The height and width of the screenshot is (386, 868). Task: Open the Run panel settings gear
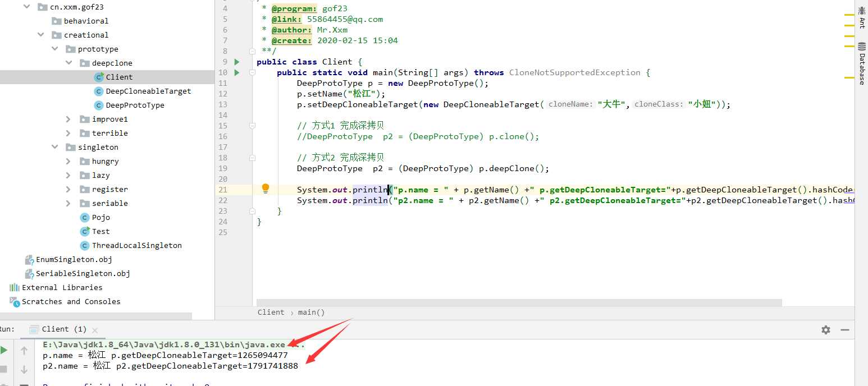(x=826, y=330)
